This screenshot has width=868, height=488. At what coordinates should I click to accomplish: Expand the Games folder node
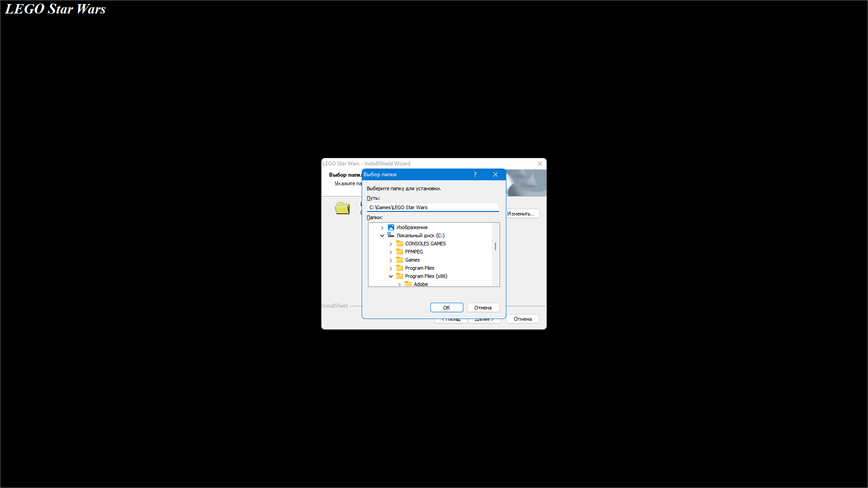(x=391, y=260)
